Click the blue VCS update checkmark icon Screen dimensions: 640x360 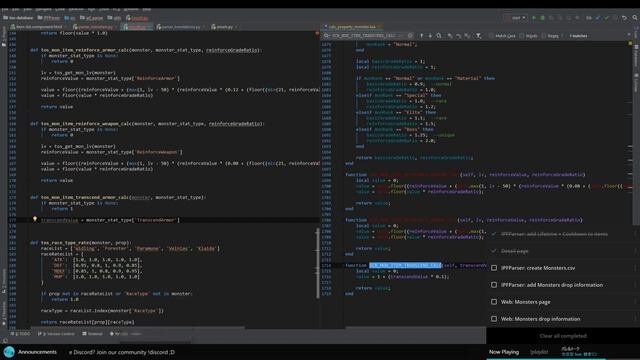pos(598,18)
